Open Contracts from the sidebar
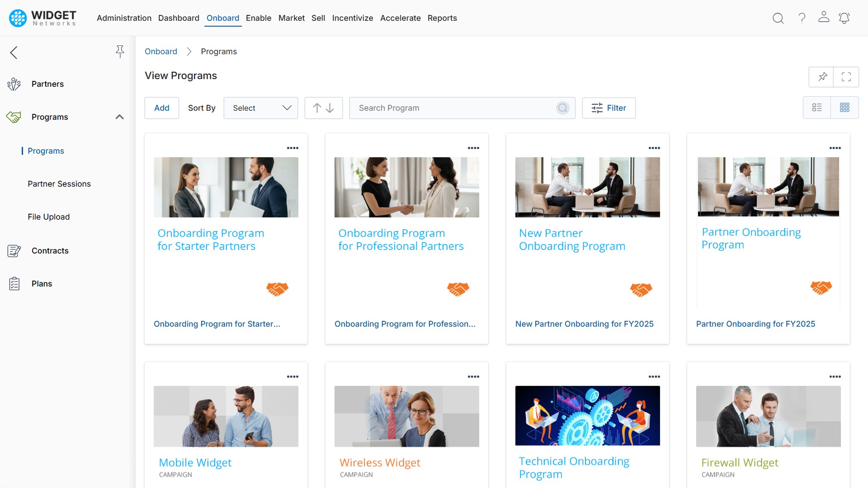Image resolution: width=868 pixels, height=488 pixels. (50, 251)
